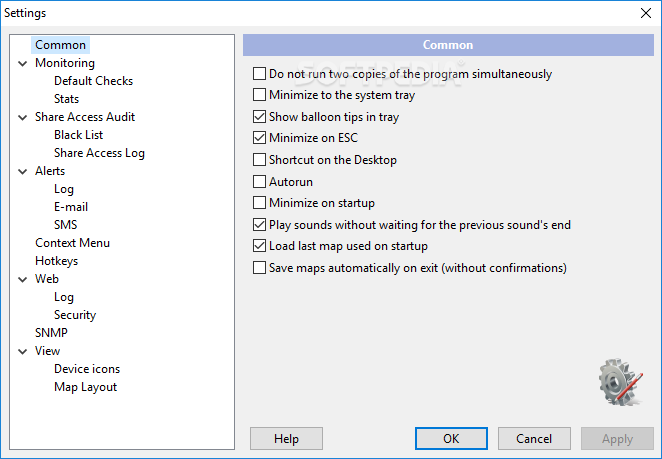Open Help for settings
This screenshot has height=459, width=662.
tap(286, 438)
